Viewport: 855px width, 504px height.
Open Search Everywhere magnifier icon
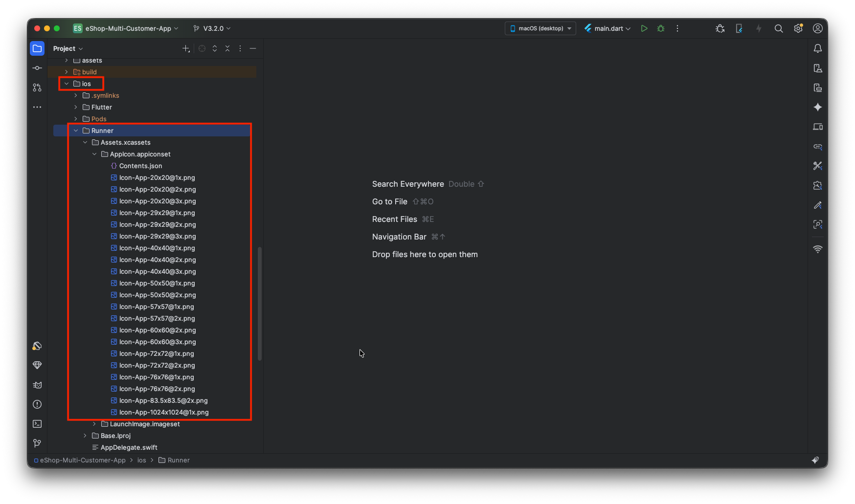point(779,29)
